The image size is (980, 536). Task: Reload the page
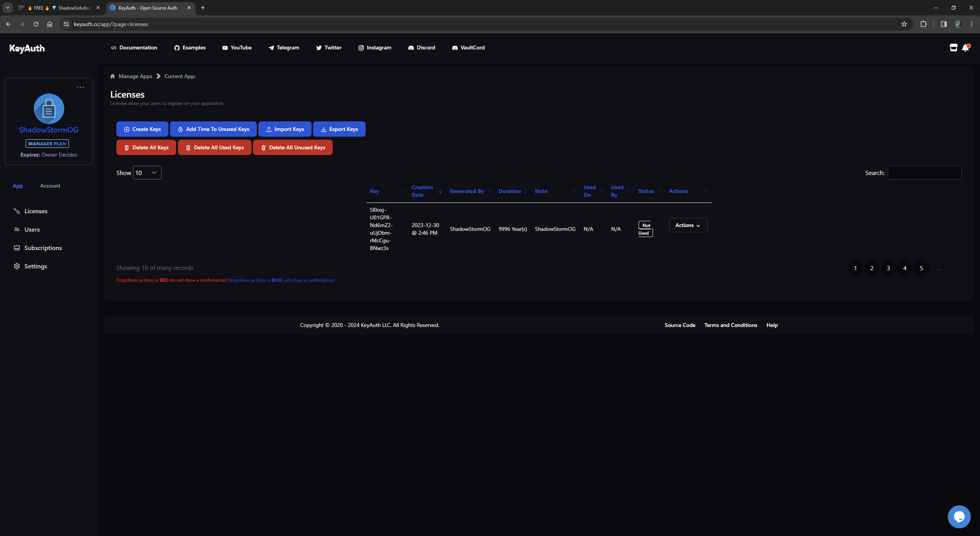pos(36,24)
